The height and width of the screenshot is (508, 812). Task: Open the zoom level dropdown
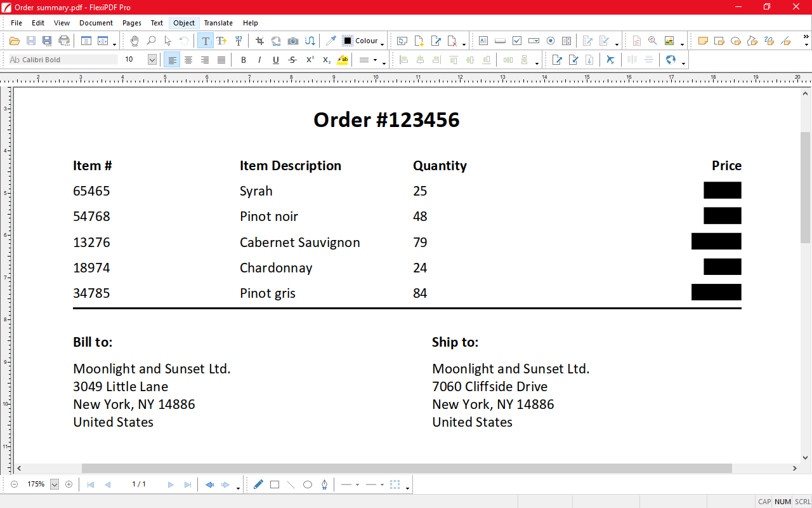[54, 485]
